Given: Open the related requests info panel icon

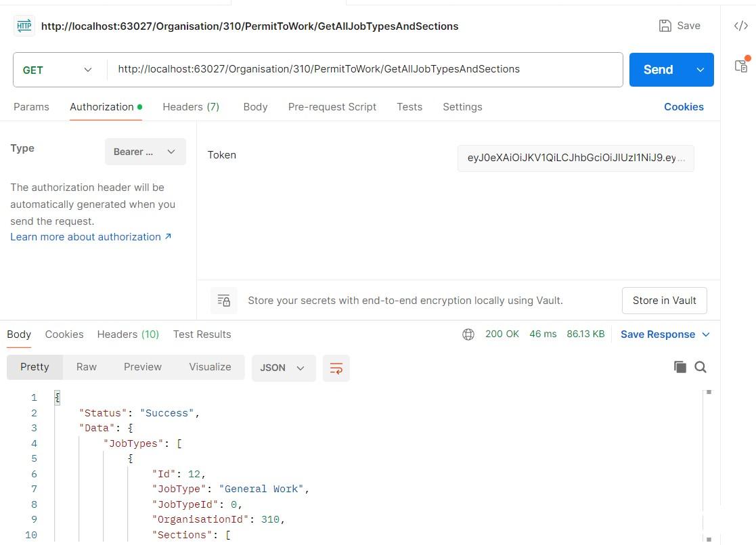Looking at the screenshot, I should point(741,66).
